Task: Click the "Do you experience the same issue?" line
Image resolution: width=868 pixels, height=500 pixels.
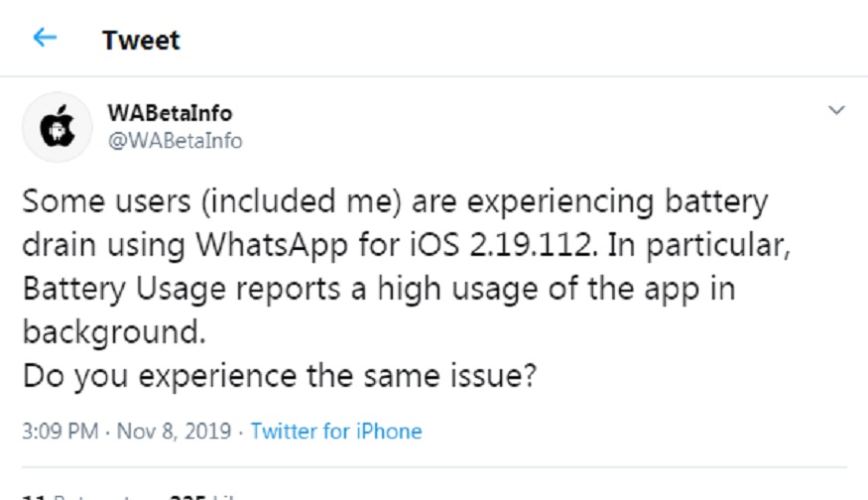Action: [x=279, y=376]
